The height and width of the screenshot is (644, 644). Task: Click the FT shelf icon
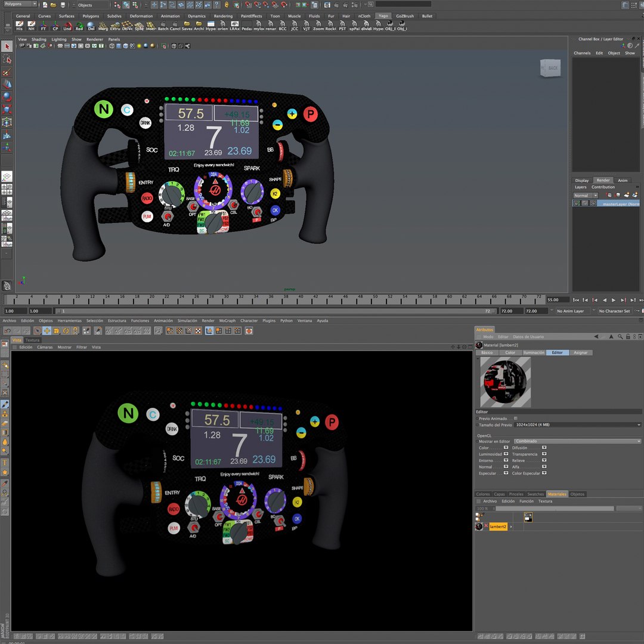pyautogui.click(x=43, y=26)
